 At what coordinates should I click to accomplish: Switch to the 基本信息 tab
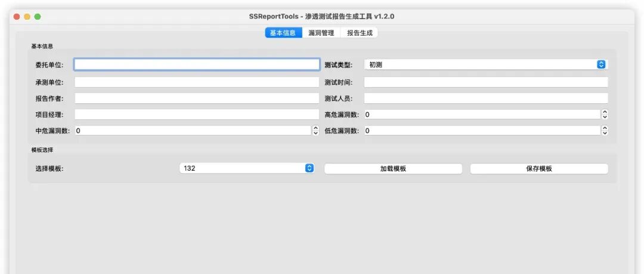click(x=283, y=33)
